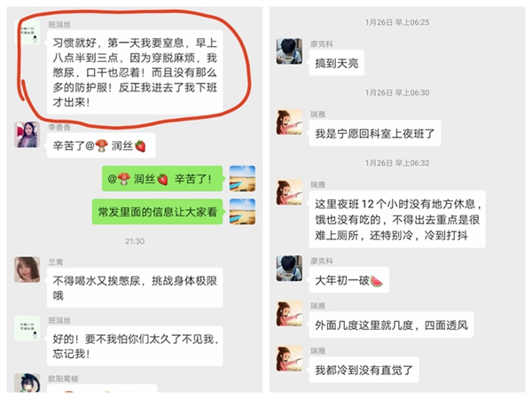
Task: Tap the beach avatar beside 辛苦了 green message
Action: coord(242,178)
